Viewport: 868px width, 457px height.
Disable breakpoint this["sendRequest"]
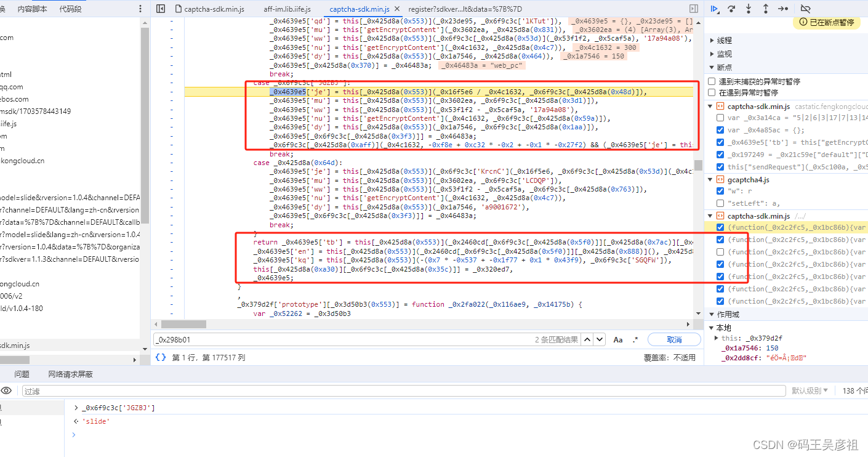coord(720,167)
